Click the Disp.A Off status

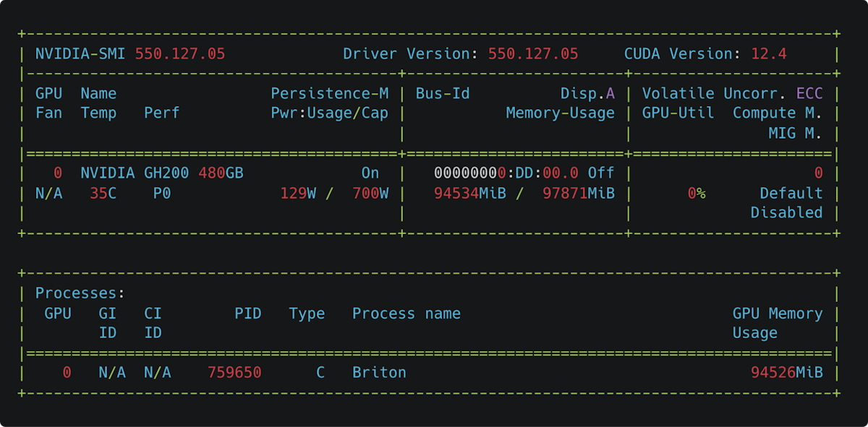click(x=602, y=173)
